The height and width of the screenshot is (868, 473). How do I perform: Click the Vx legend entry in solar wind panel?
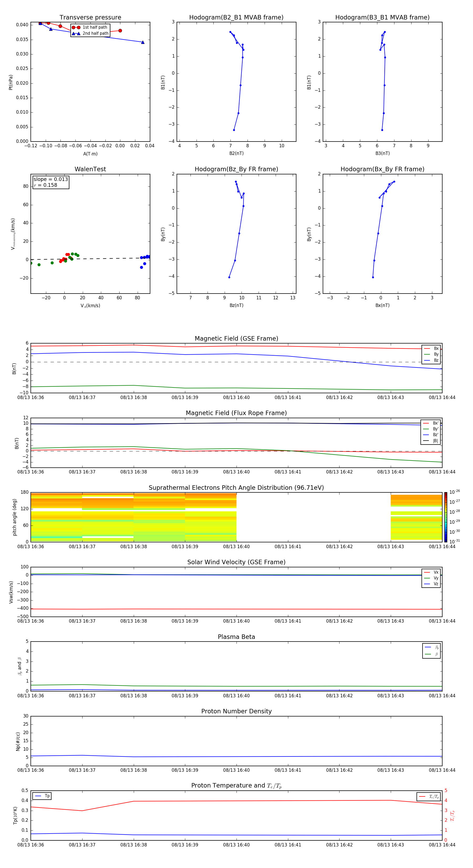(431, 572)
